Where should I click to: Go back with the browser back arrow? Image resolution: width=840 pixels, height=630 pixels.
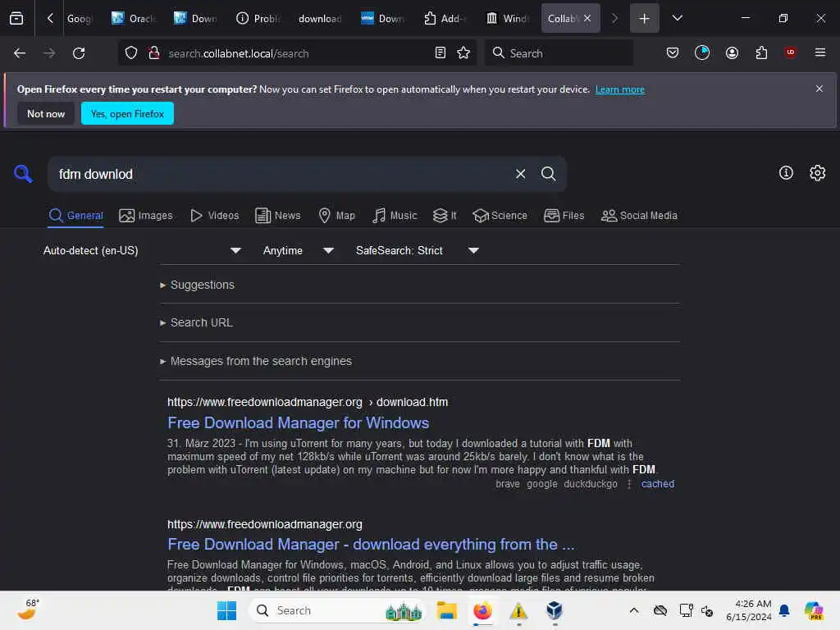click(20, 53)
